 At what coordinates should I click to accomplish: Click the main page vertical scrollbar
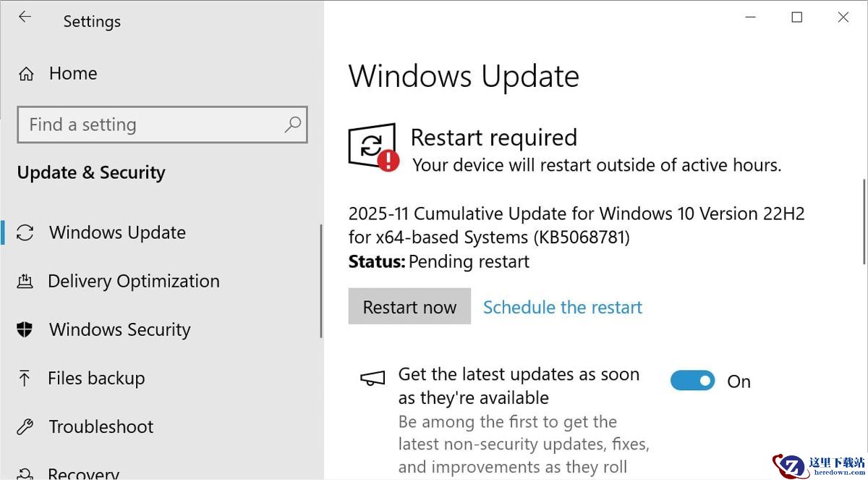click(864, 221)
